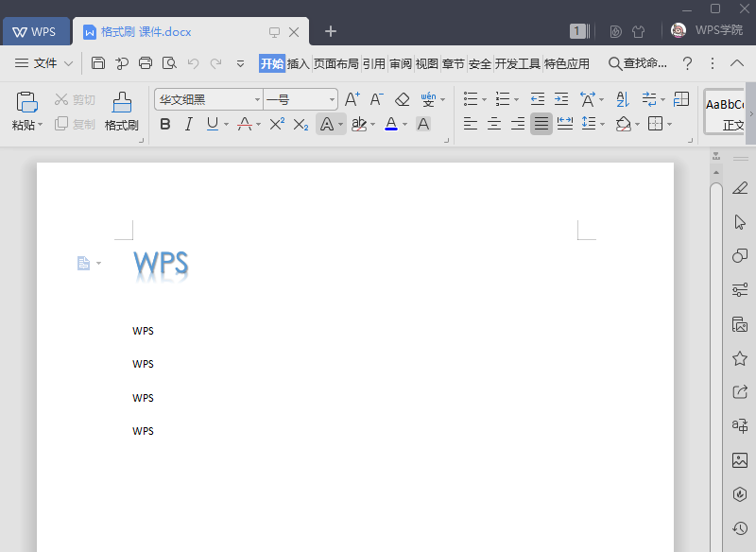The width and height of the screenshot is (756, 552).
Task: Toggle bold formatting
Action: 165,124
